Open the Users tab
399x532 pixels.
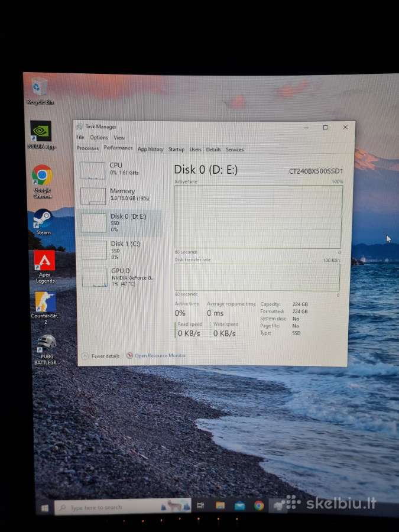point(196,150)
